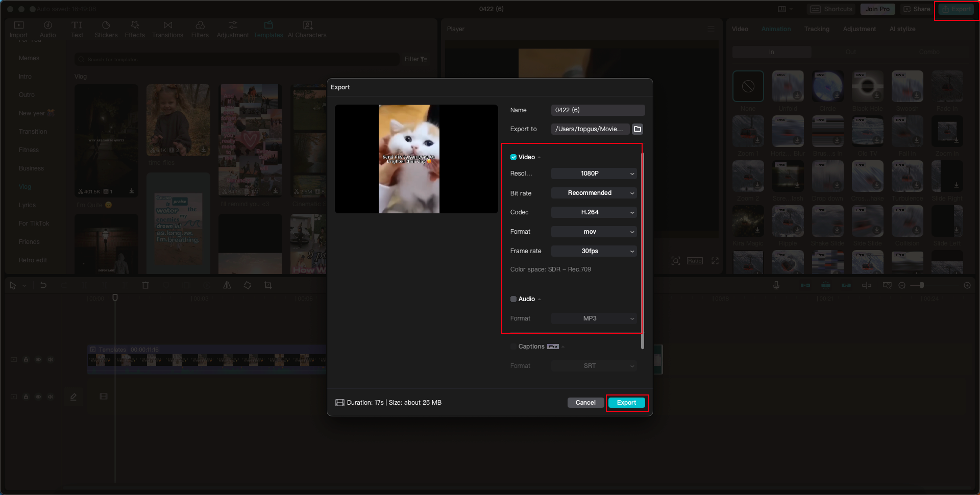Switch to the Animation tab
Image resolution: width=980 pixels, height=495 pixels.
776,29
